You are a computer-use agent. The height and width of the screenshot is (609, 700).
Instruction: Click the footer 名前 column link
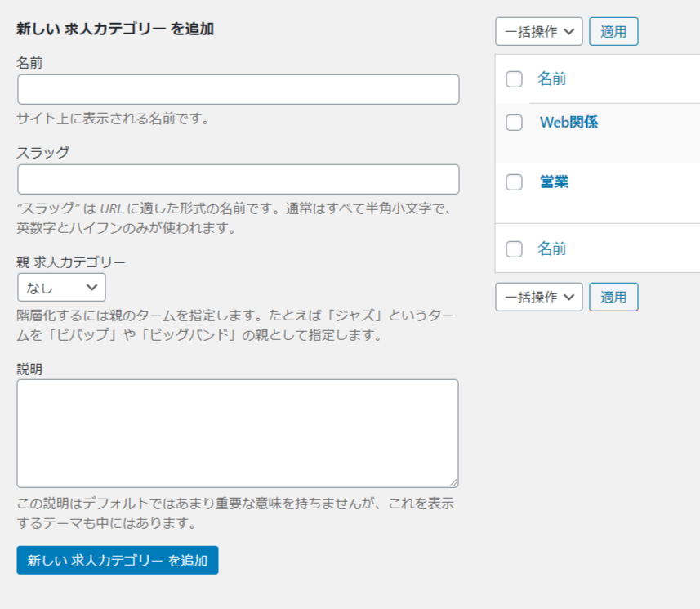552,249
